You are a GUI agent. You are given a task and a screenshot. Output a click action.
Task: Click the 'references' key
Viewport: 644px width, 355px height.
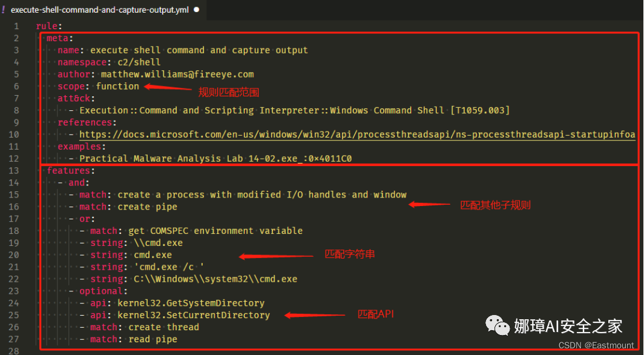[85, 122]
